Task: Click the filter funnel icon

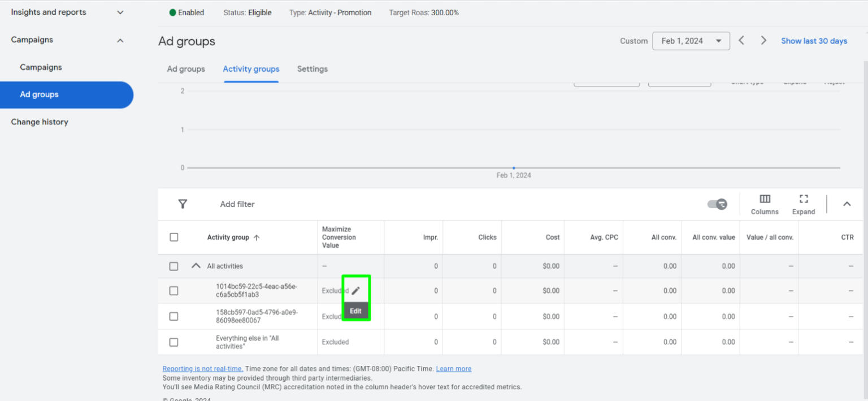Action: [183, 204]
